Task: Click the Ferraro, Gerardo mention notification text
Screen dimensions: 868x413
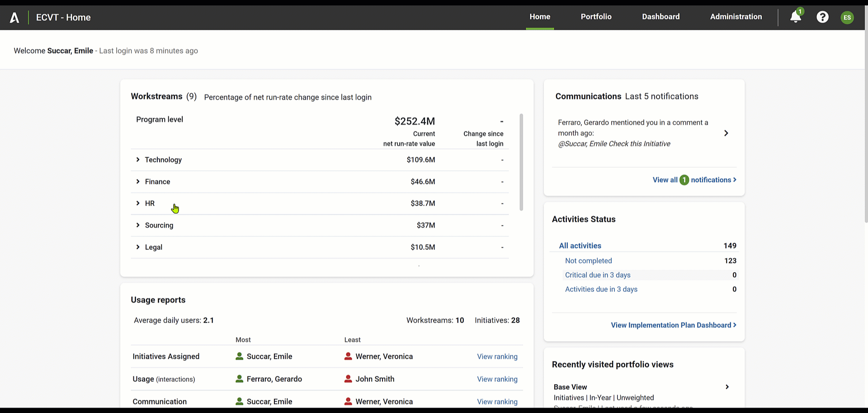Action: [x=633, y=133]
